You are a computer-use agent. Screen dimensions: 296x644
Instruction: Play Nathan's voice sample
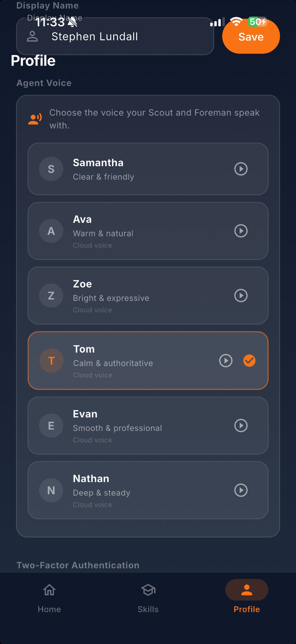[241, 490]
